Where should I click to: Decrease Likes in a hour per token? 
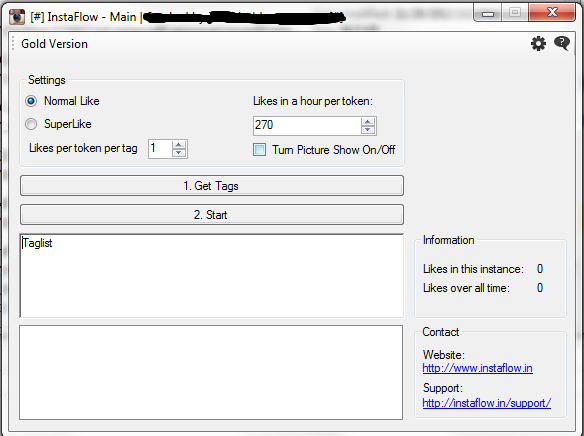(368, 130)
